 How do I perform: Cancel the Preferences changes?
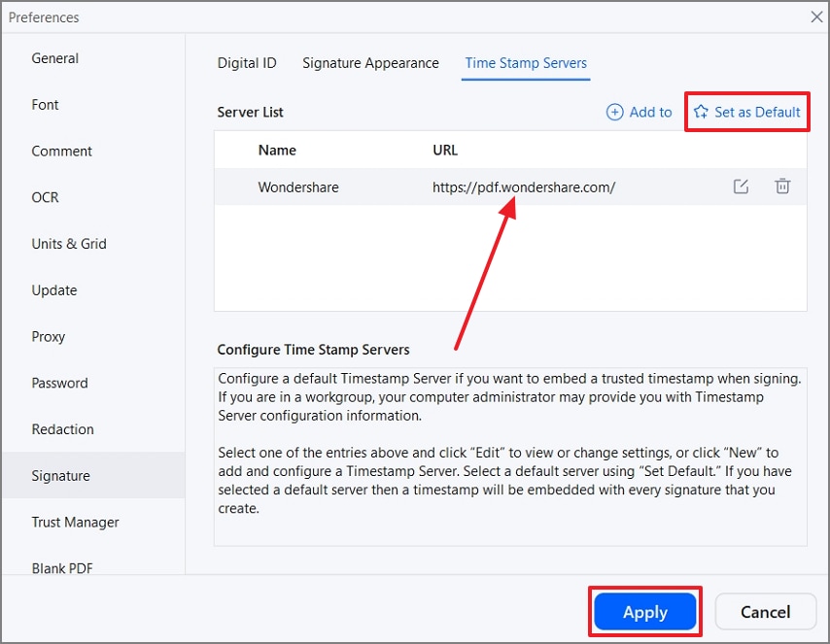click(x=765, y=612)
